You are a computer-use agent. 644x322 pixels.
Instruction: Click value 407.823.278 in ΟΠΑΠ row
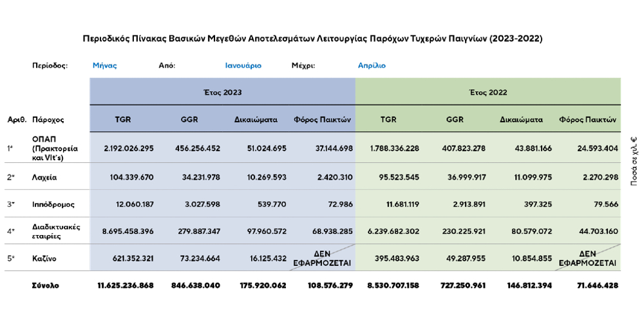[463, 148]
